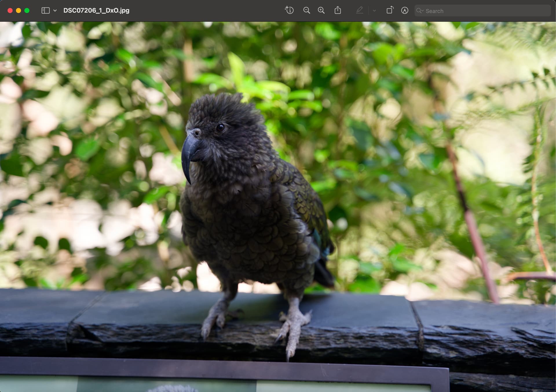Show the Markup toolbar
Viewport: 556px width, 392px height.
(405, 10)
